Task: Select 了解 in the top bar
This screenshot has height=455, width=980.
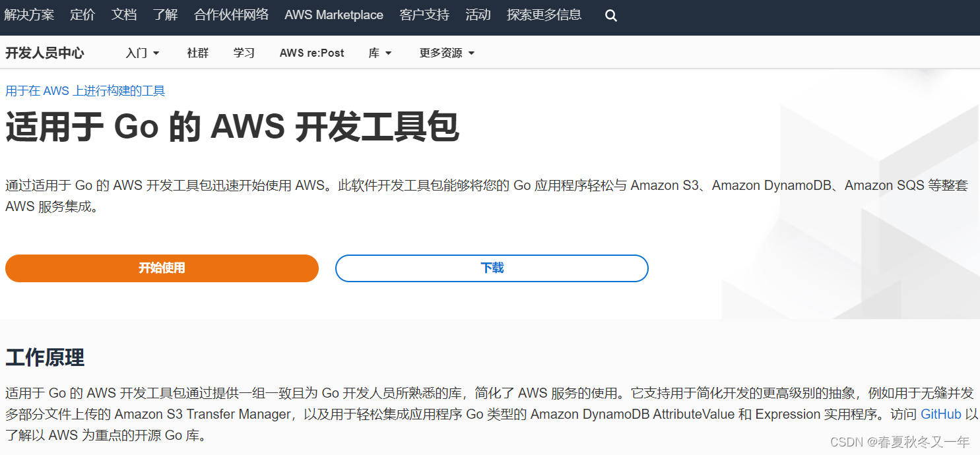Action: (165, 15)
